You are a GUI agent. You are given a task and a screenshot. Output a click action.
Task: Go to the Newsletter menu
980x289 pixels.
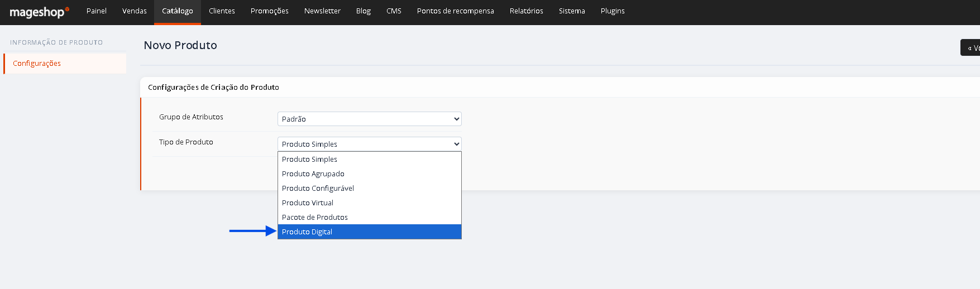322,11
